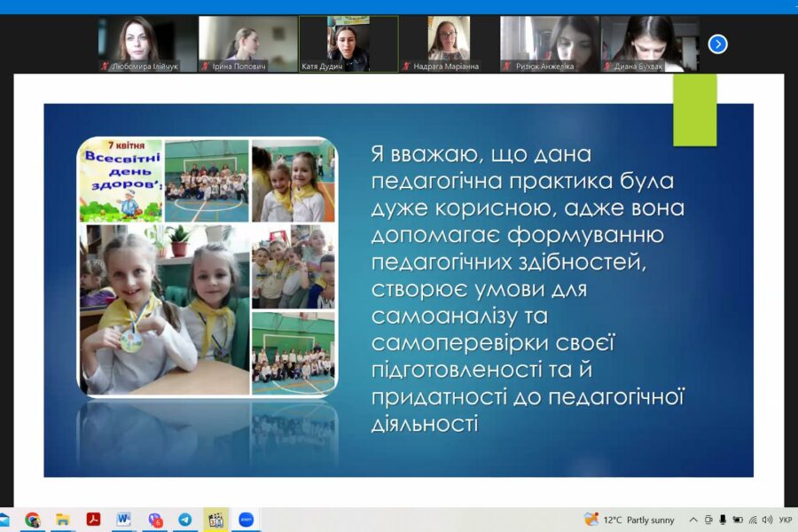This screenshot has height=532, width=798.
Task: Click the Всесвітній день здоров'я collage image
Action: (207, 266)
